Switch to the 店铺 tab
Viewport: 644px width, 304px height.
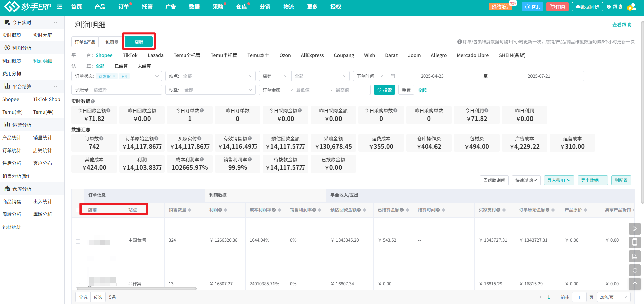[x=139, y=42]
